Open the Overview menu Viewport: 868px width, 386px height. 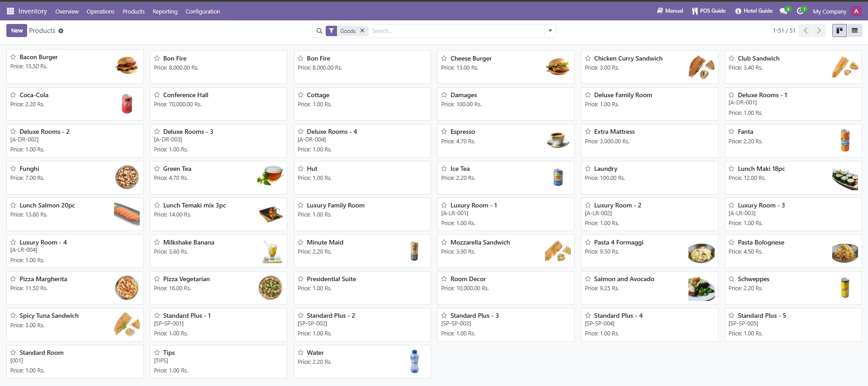point(67,12)
